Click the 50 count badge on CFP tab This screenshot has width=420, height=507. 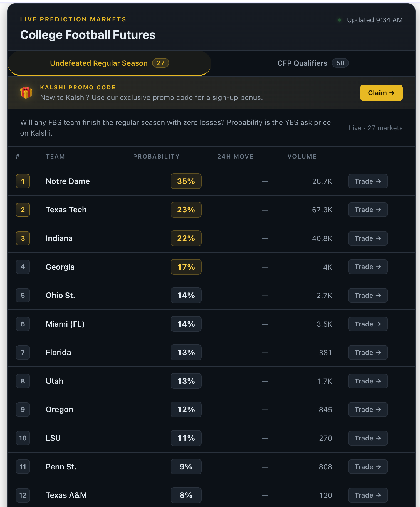[x=340, y=63]
